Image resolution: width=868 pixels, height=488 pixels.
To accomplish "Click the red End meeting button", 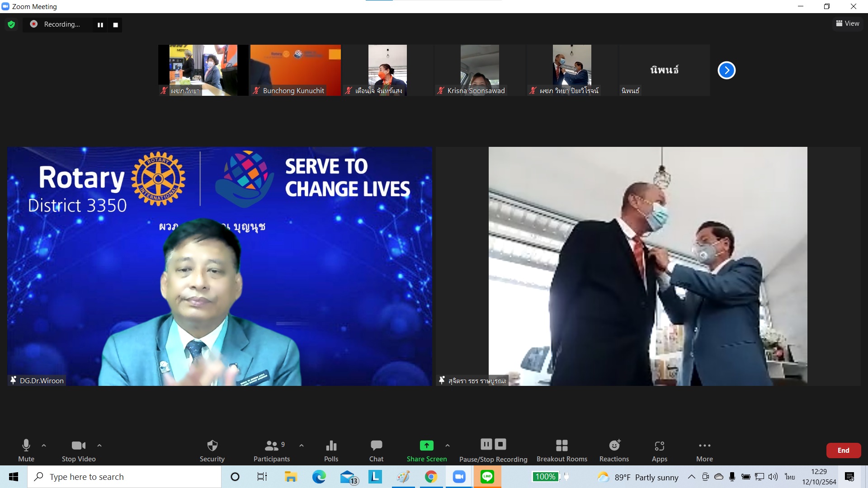I will [x=843, y=450].
